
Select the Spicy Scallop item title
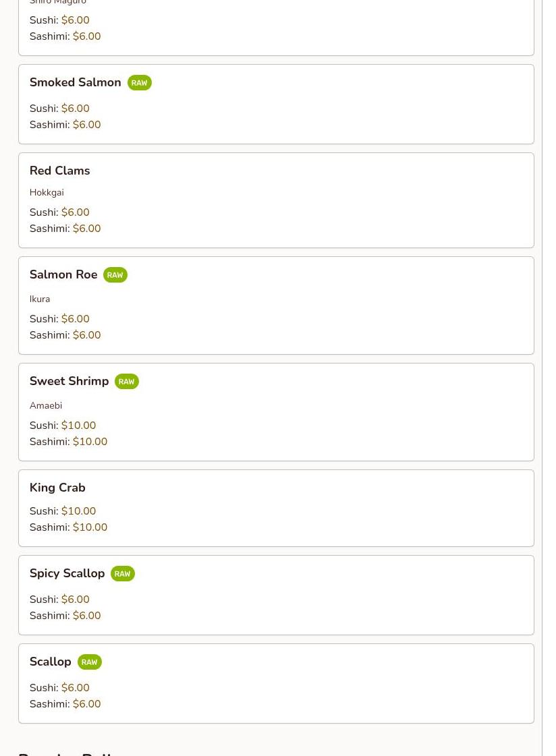point(67,573)
